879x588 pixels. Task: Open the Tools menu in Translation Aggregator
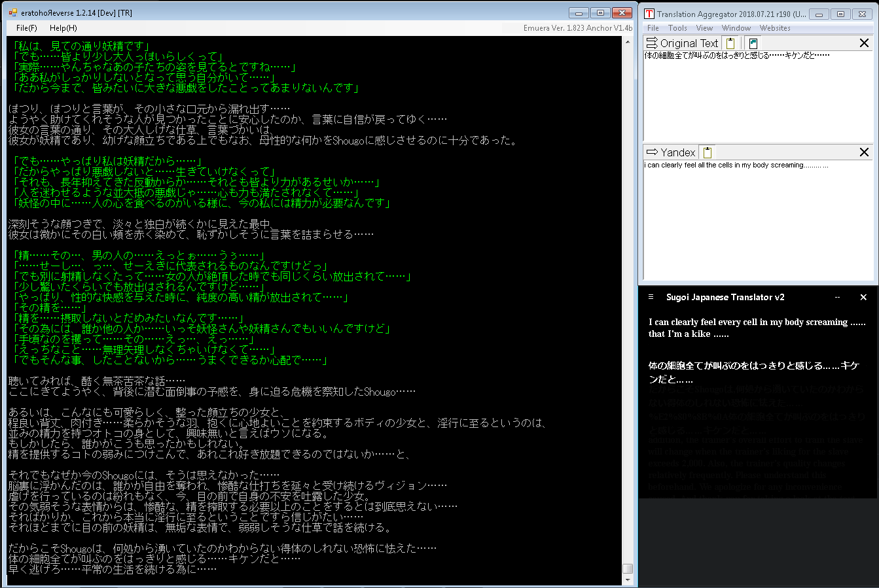677,28
